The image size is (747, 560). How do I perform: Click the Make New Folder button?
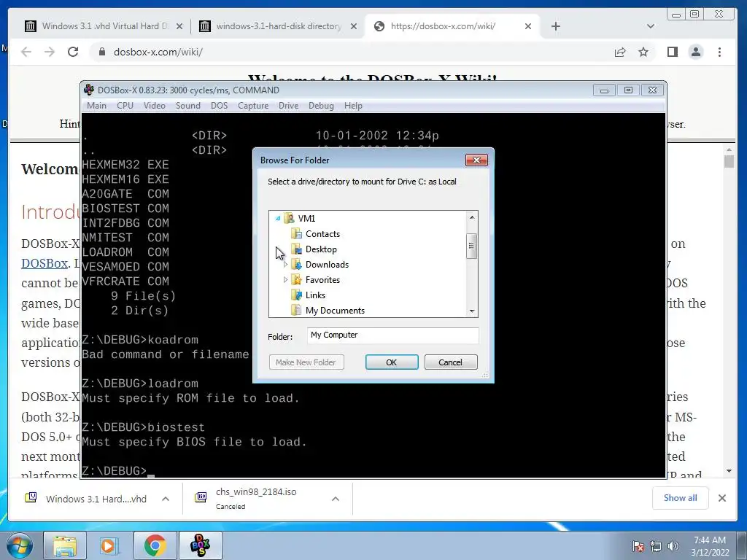pyautogui.click(x=306, y=362)
